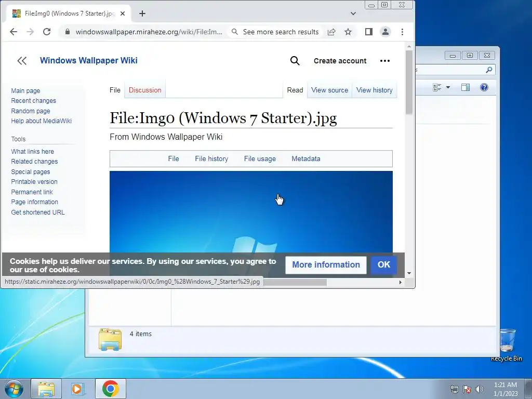
Task: Open Printable version link
Action: click(34, 181)
